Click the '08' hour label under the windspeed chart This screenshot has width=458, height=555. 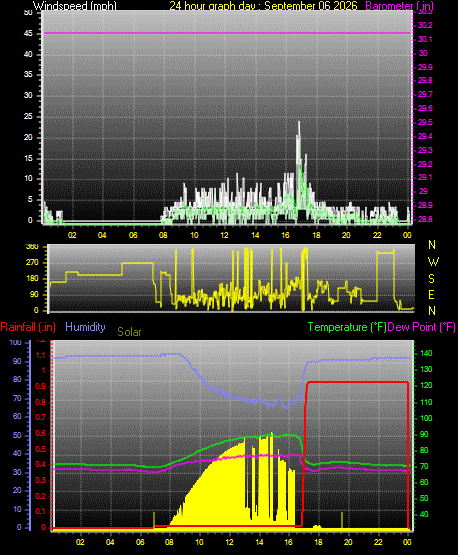[163, 235]
